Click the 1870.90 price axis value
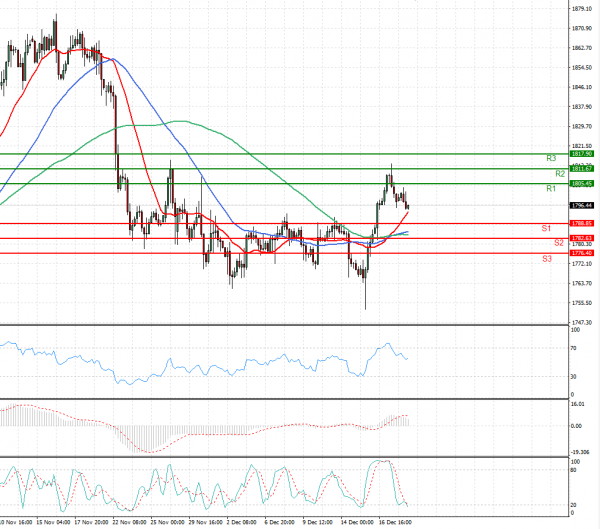 582,28
